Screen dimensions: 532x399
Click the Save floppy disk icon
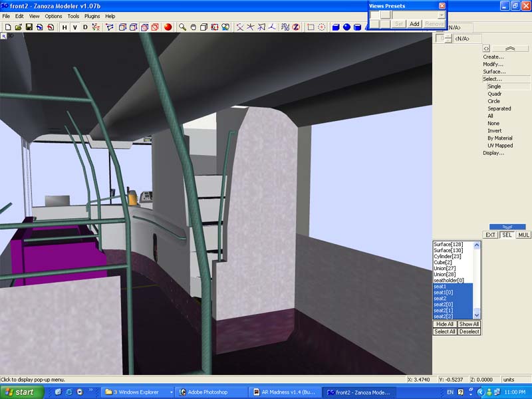(x=29, y=27)
